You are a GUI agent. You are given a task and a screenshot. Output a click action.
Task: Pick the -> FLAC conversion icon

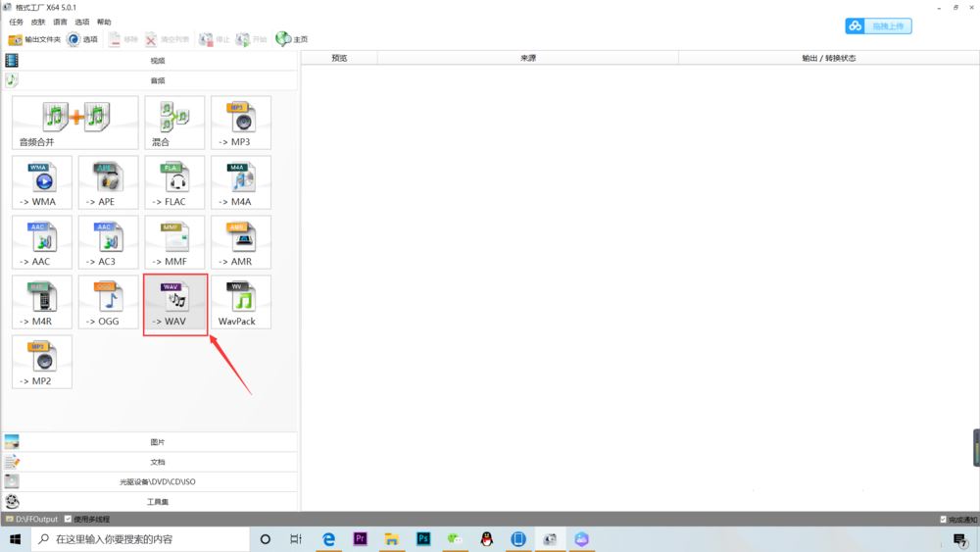pos(174,182)
